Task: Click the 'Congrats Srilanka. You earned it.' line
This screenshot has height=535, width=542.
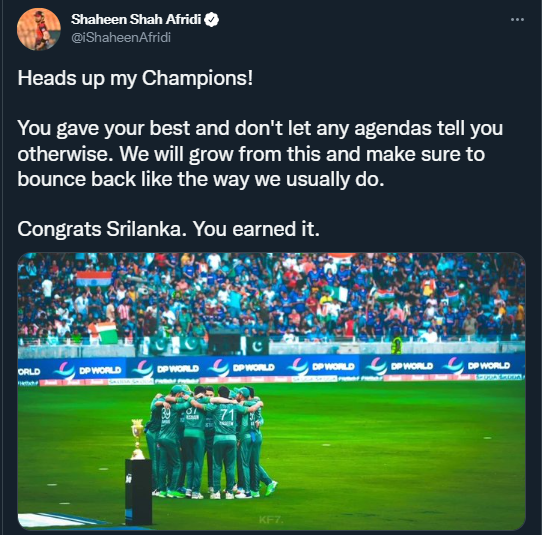Action: 169,229
